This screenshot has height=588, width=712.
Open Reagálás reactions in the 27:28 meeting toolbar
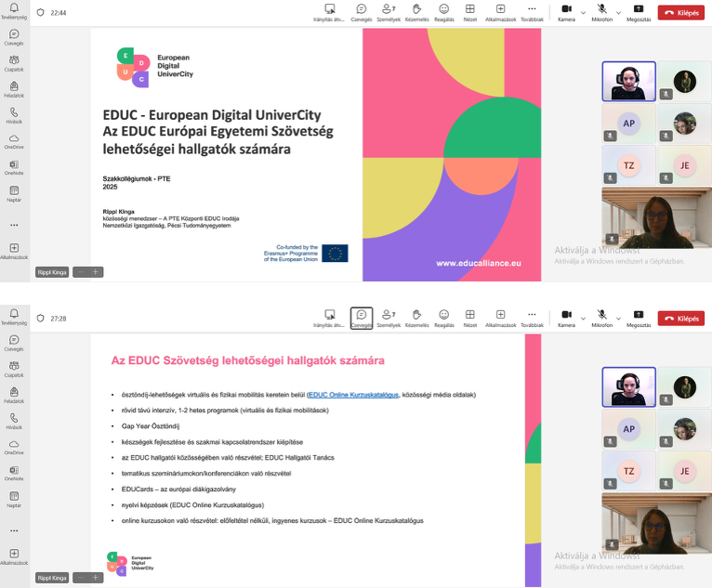click(x=444, y=319)
